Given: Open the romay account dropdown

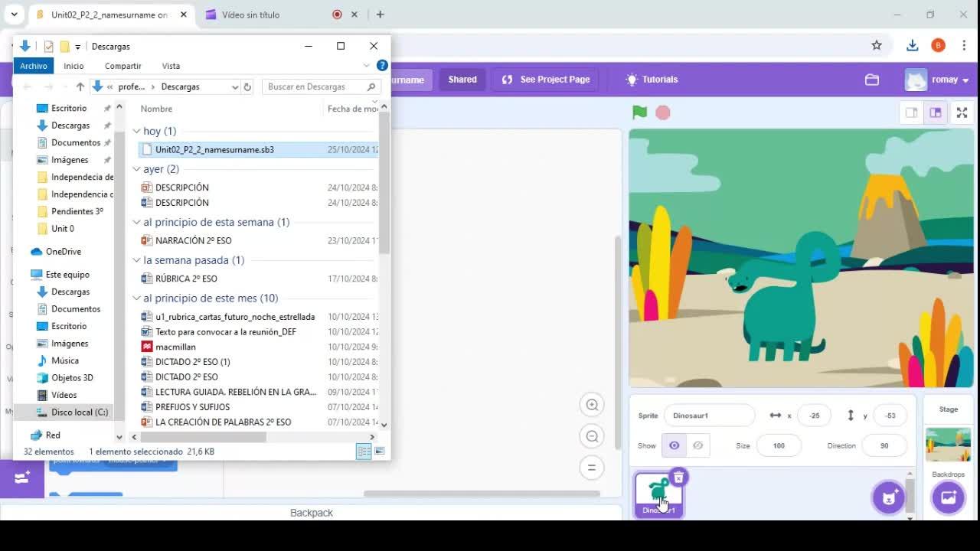Looking at the screenshot, I should coord(938,80).
